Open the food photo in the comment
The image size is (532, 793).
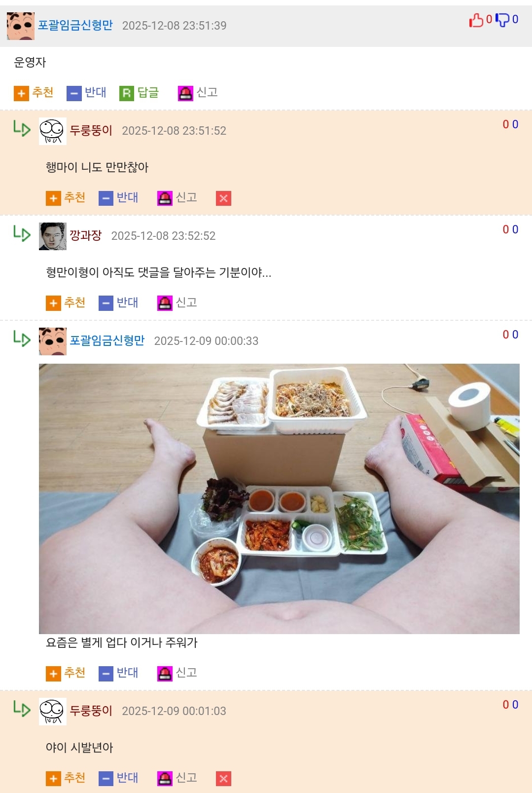tap(279, 498)
